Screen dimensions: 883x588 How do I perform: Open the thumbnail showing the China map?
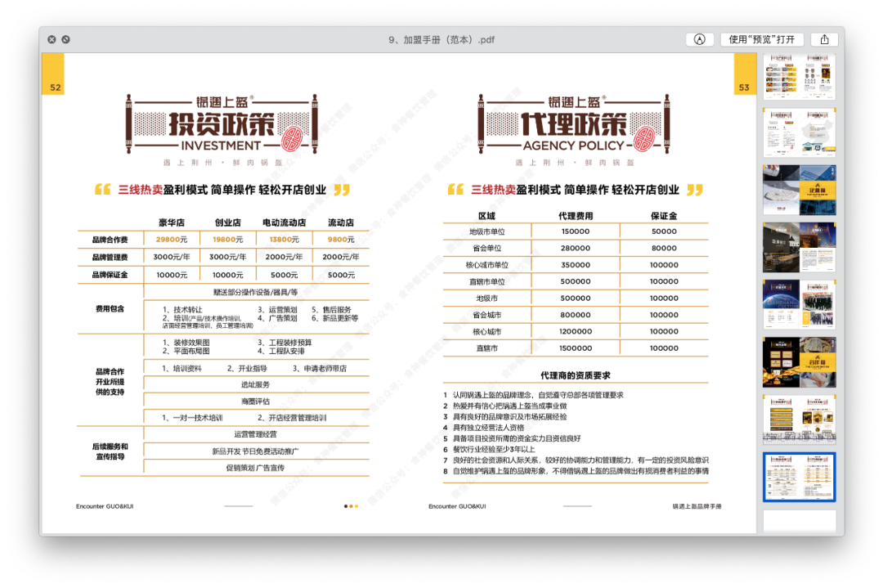799,132
